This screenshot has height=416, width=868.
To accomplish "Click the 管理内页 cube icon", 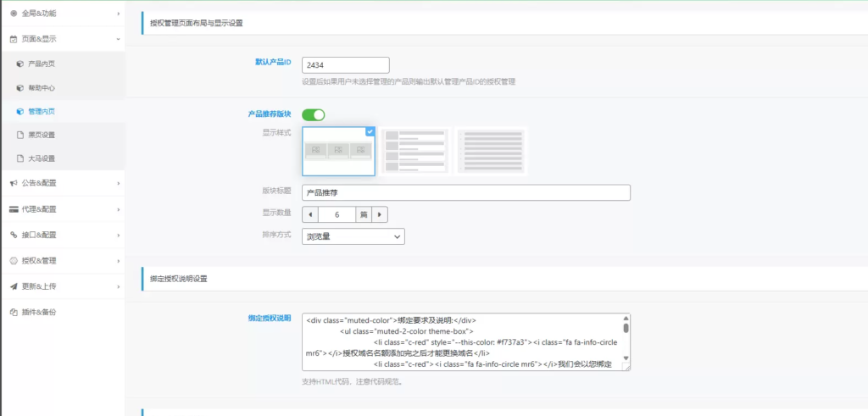I will (x=20, y=111).
